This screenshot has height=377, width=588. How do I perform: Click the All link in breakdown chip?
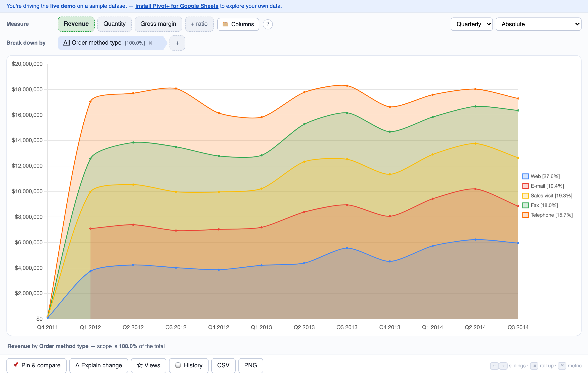pos(67,43)
